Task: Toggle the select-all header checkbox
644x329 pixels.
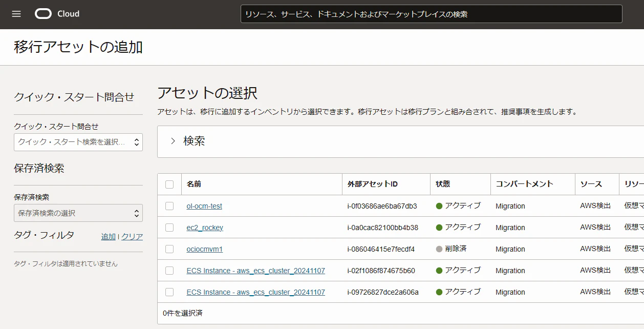Action: pos(169,184)
